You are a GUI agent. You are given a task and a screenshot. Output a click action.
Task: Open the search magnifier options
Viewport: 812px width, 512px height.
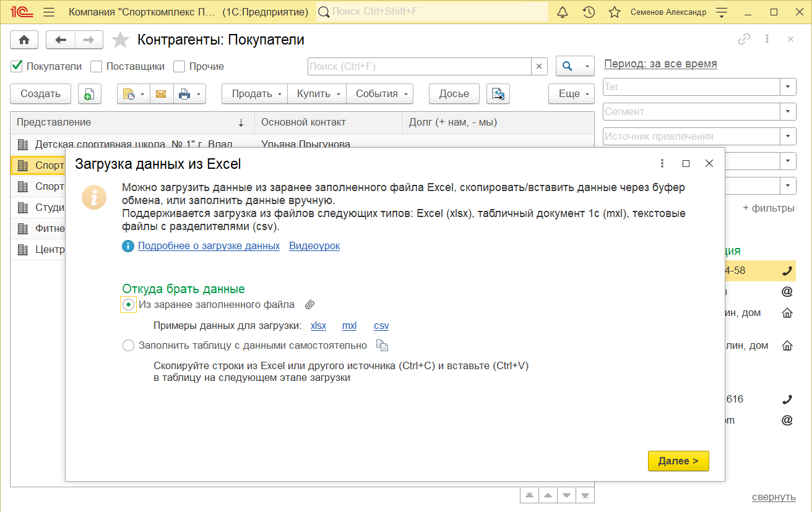(x=575, y=66)
